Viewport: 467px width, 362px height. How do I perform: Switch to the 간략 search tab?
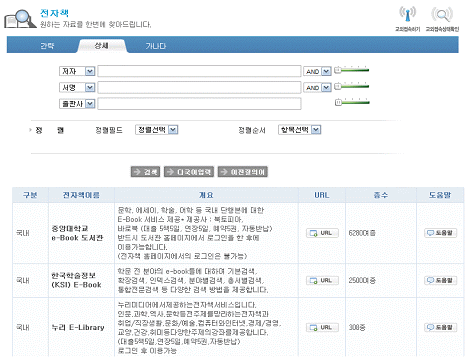pos(47,46)
